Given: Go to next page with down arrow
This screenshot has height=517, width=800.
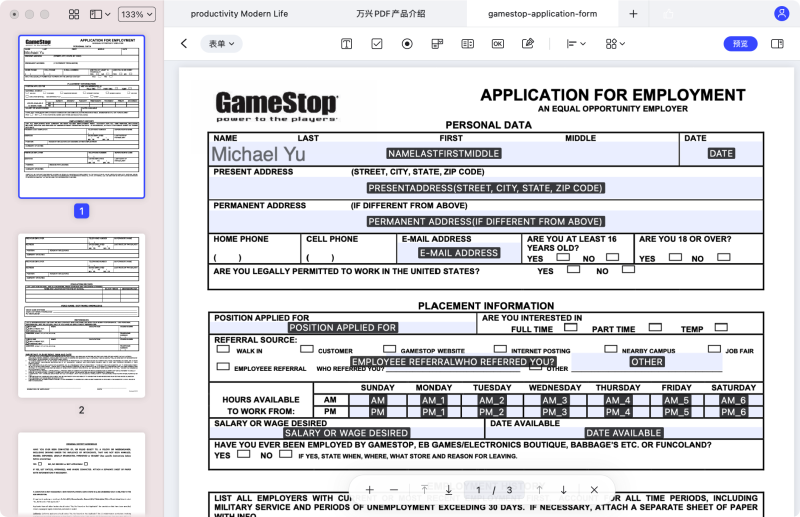Looking at the screenshot, I should [563, 490].
